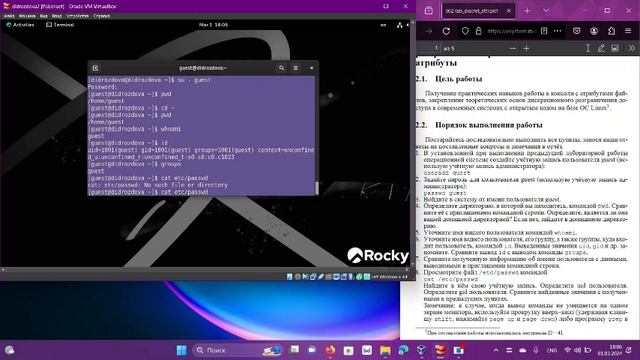
Task: Click the '2.2. Порядок выполнения работы' heading
Action: [479, 125]
